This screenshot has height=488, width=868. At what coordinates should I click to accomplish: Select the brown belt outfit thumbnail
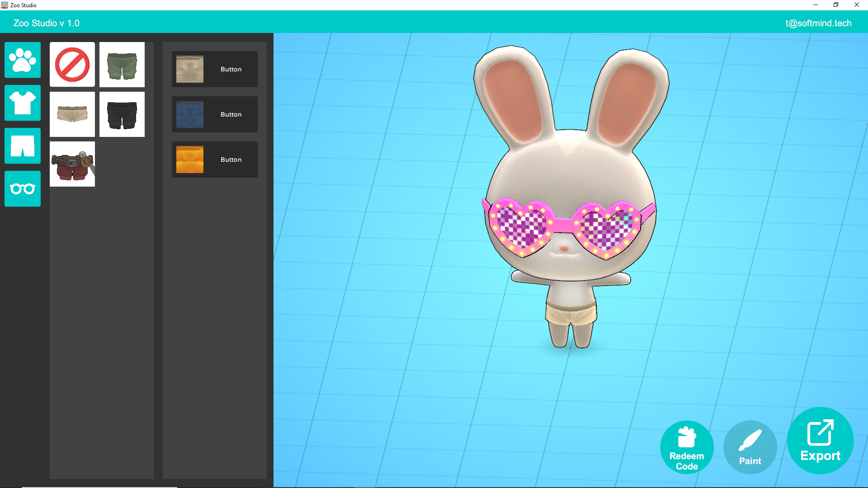click(72, 164)
